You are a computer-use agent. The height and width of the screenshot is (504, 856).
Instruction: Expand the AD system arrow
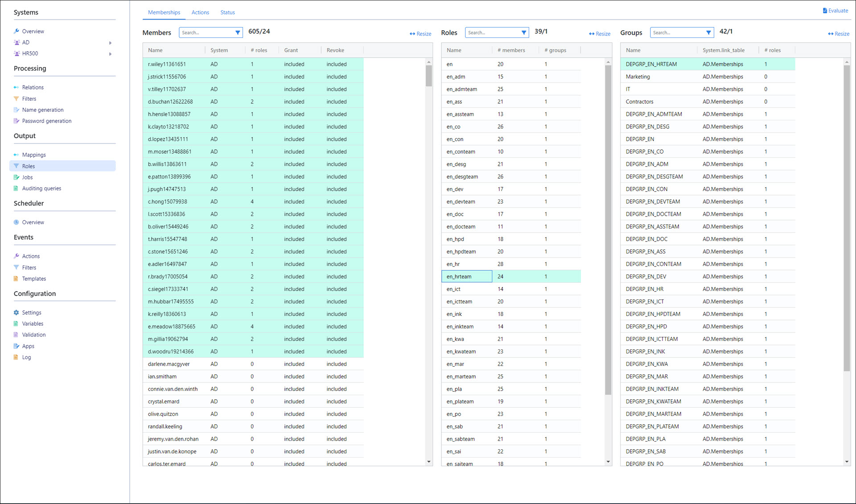tap(110, 43)
